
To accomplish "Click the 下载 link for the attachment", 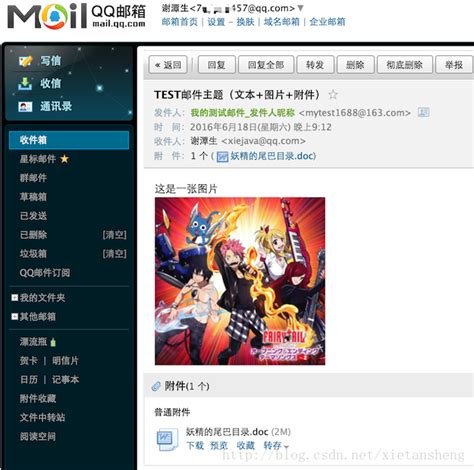I will tap(195, 446).
